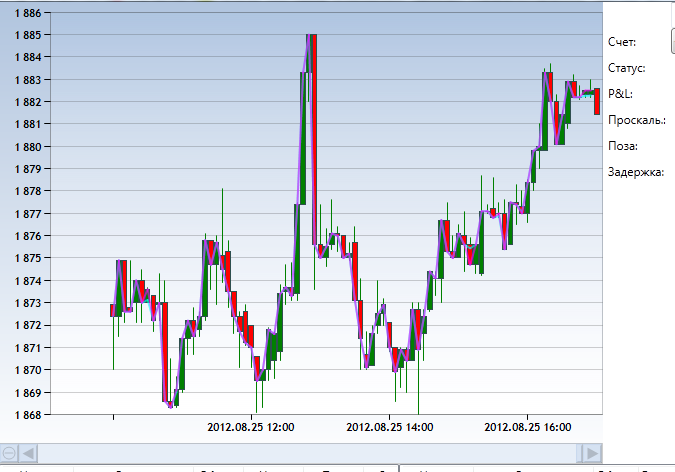Click the chart scrollbar left arrow
Image resolution: width=675 pixels, height=472 pixels.
point(29,453)
